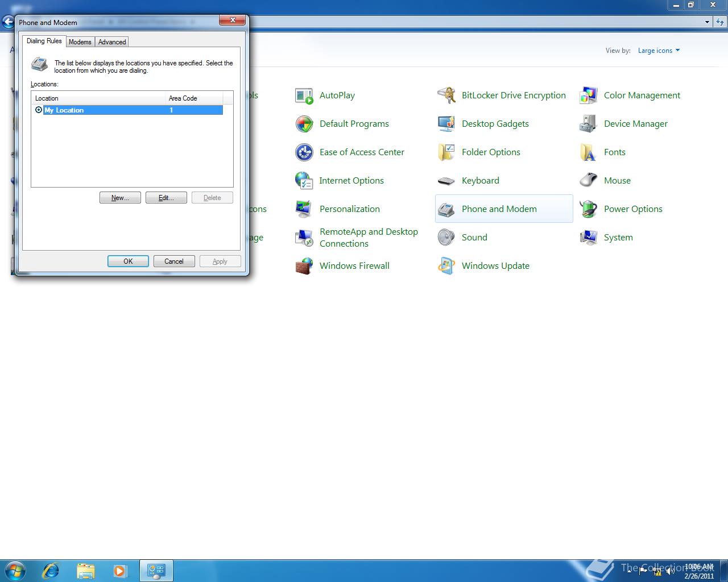Click the taskbar clock showing 10:06 AM
Viewport: 728px width, 582px height.
(699, 571)
